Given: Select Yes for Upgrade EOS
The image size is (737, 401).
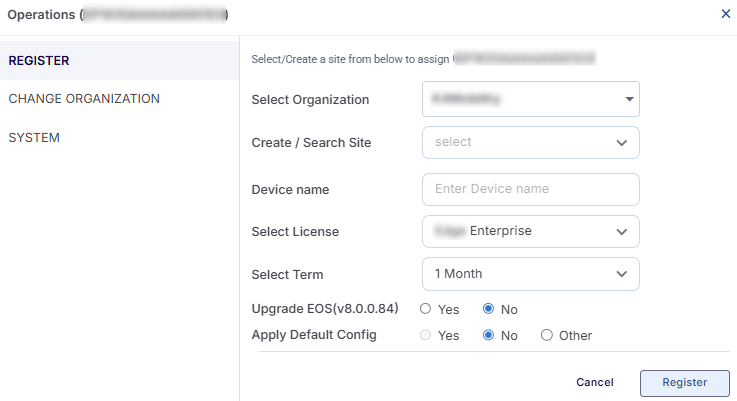Looking at the screenshot, I should click(426, 309).
